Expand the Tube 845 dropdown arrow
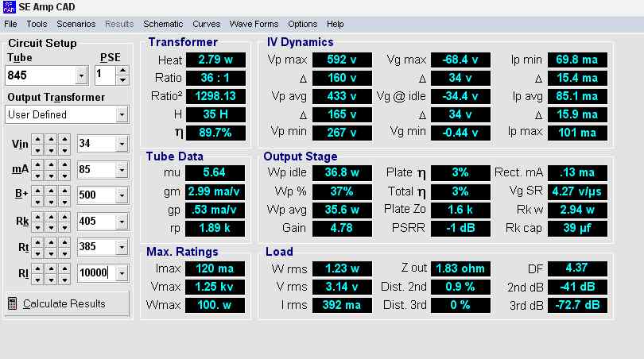This screenshot has width=644, height=359. [81, 76]
